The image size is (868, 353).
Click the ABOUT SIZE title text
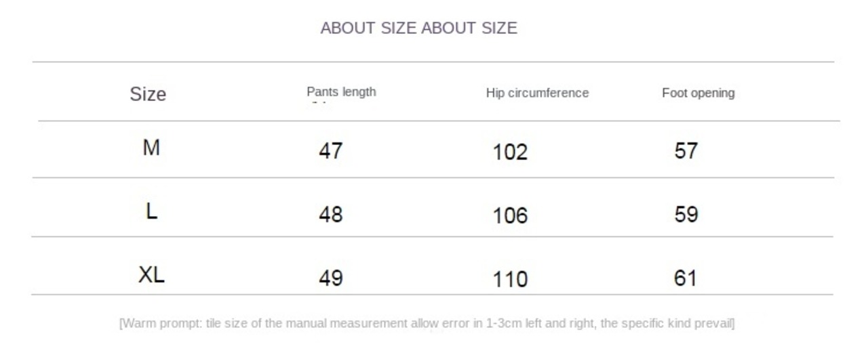tap(418, 28)
